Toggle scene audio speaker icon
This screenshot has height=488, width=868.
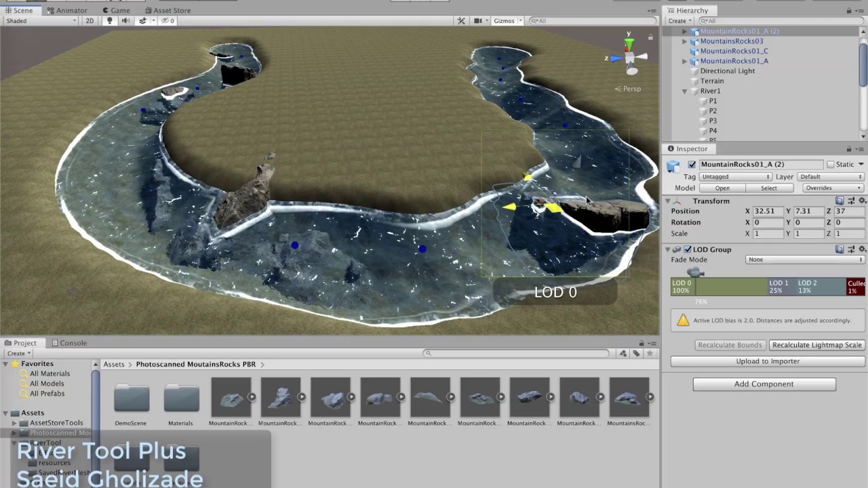(x=125, y=21)
